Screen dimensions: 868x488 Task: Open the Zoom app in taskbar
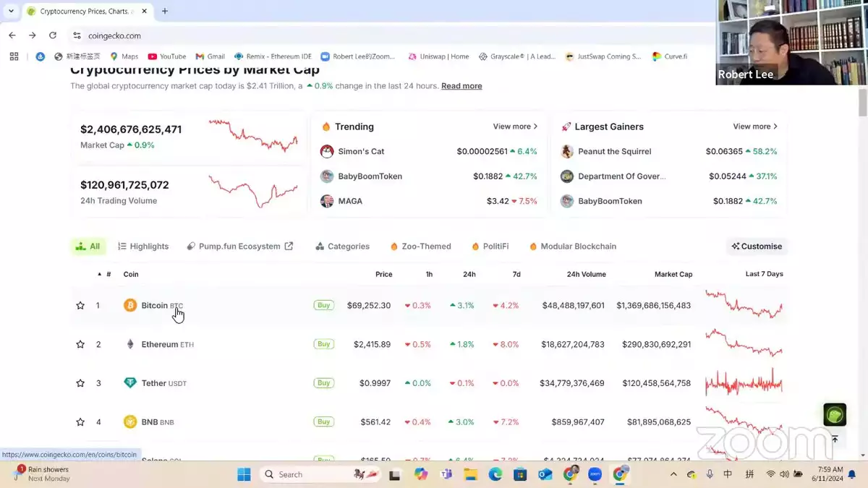tap(595, 474)
